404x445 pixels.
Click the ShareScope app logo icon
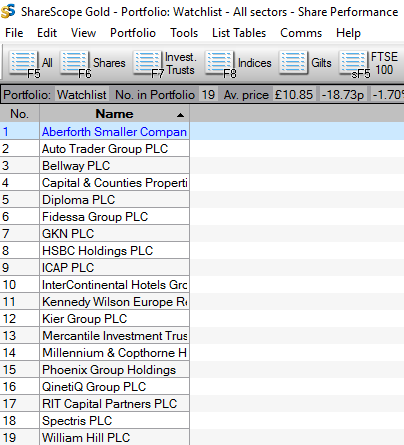[8, 11]
